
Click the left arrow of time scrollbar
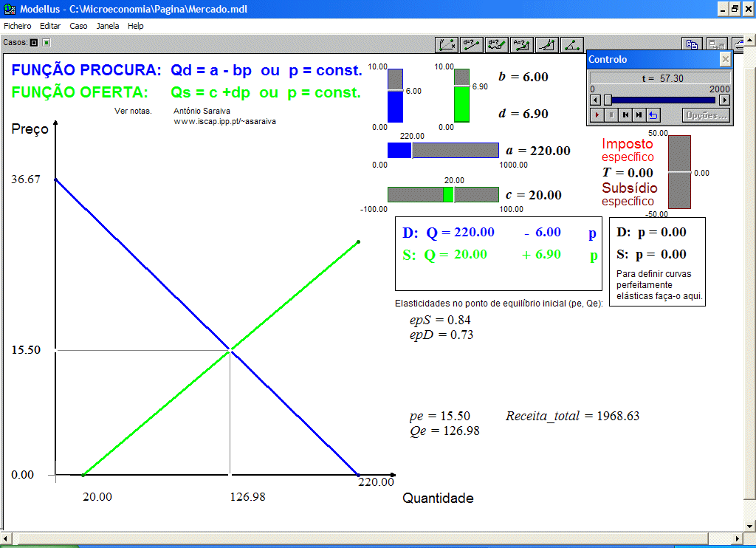[x=595, y=100]
